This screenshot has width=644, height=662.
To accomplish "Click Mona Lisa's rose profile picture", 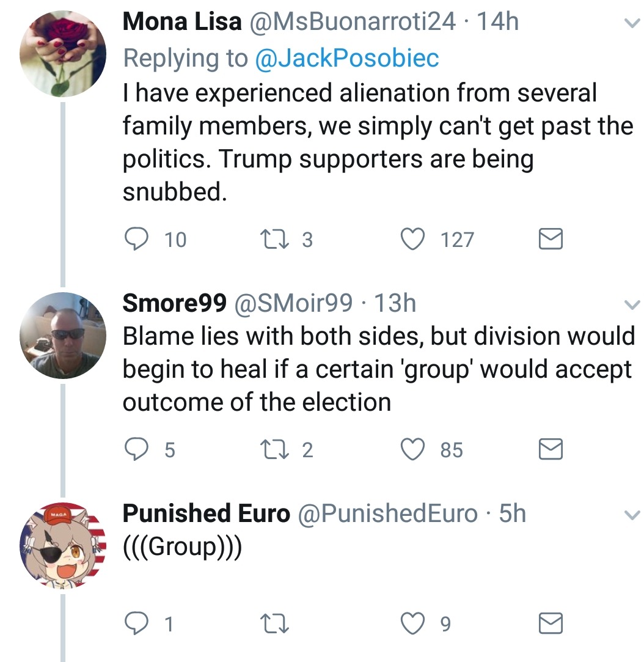I will (63, 54).
